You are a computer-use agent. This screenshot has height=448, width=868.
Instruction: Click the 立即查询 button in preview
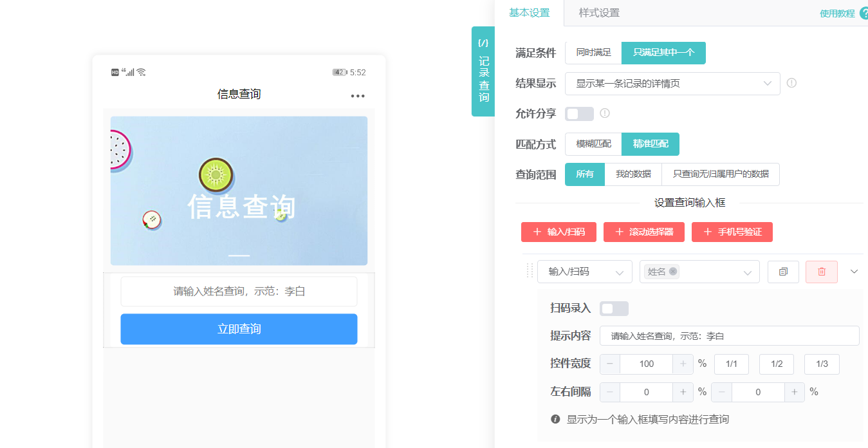click(x=239, y=329)
